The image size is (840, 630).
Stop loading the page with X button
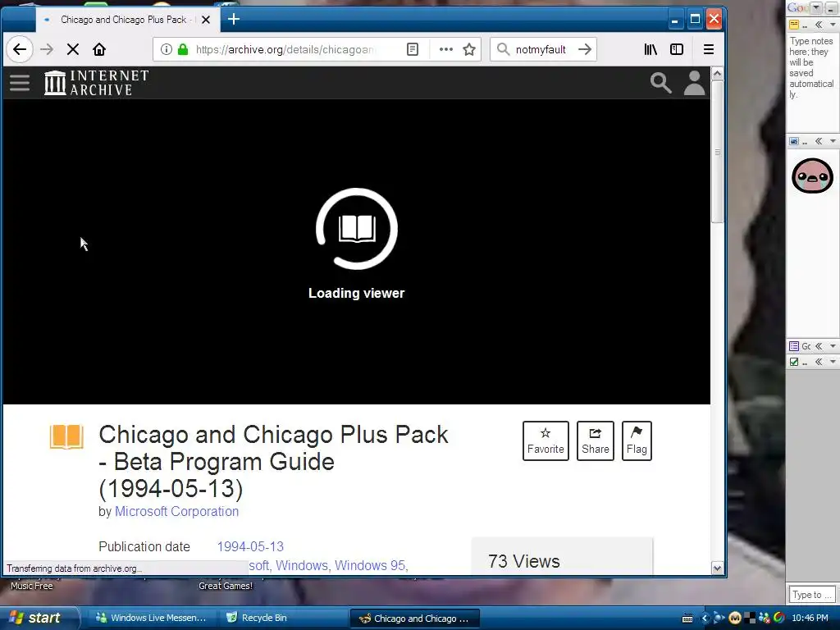(73, 49)
